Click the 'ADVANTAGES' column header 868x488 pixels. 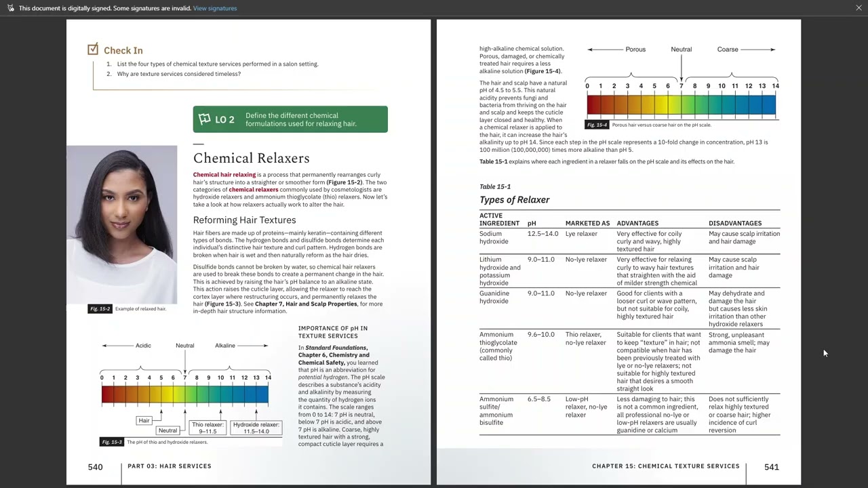point(637,223)
